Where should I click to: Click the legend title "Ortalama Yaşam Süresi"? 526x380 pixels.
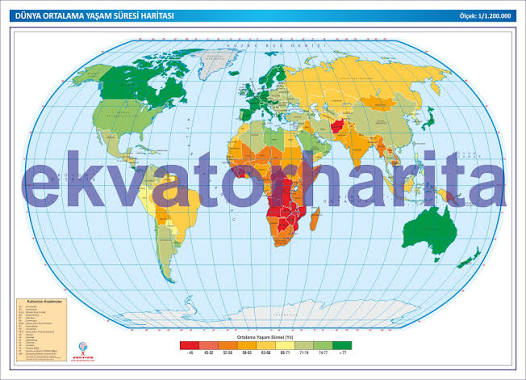tap(265, 337)
